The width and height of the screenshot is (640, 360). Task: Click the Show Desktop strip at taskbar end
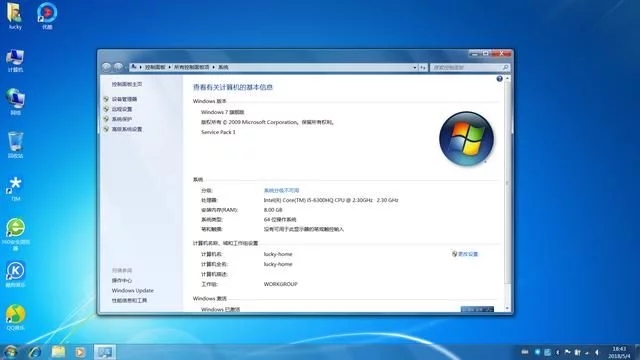637,352
